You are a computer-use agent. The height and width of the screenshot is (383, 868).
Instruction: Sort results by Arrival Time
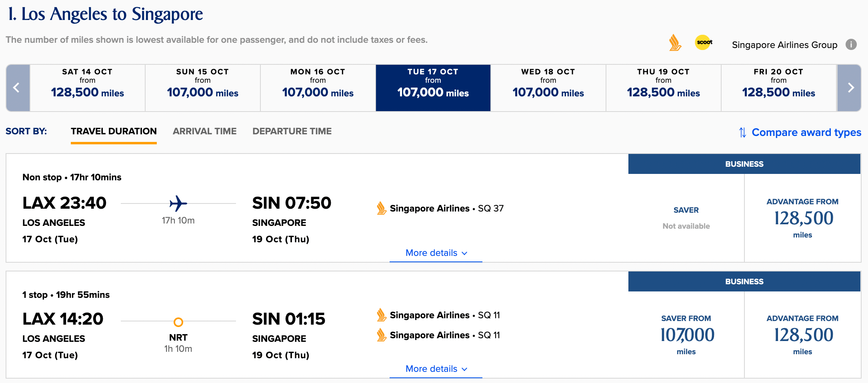click(x=204, y=131)
